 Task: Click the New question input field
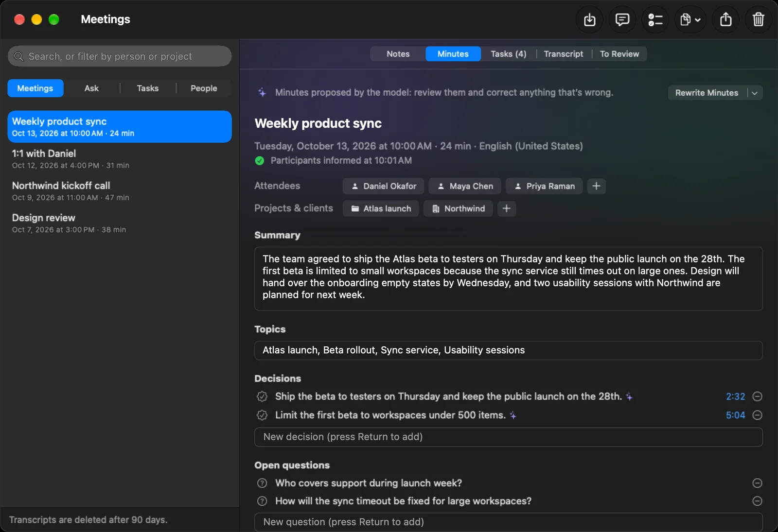coord(508,522)
